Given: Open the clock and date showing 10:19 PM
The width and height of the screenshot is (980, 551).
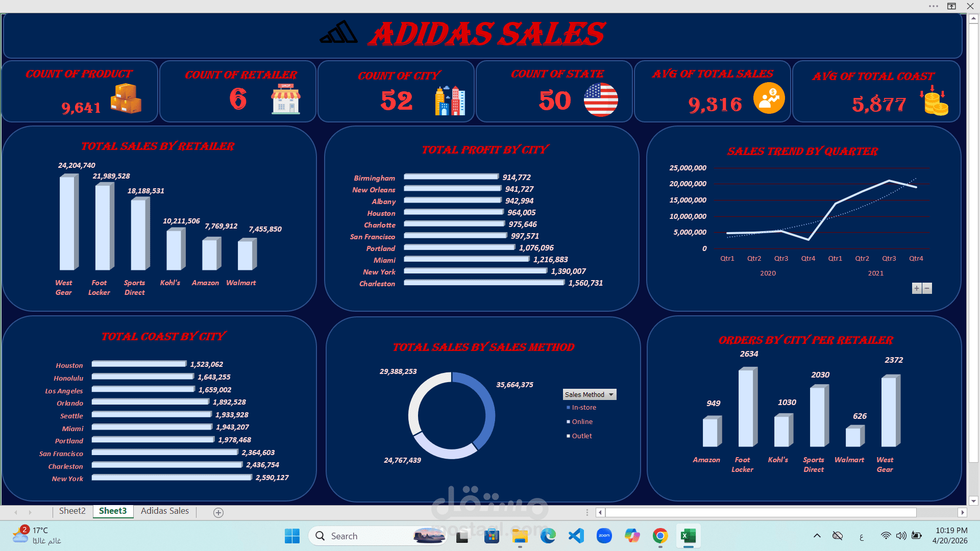Looking at the screenshot, I should 950,536.
